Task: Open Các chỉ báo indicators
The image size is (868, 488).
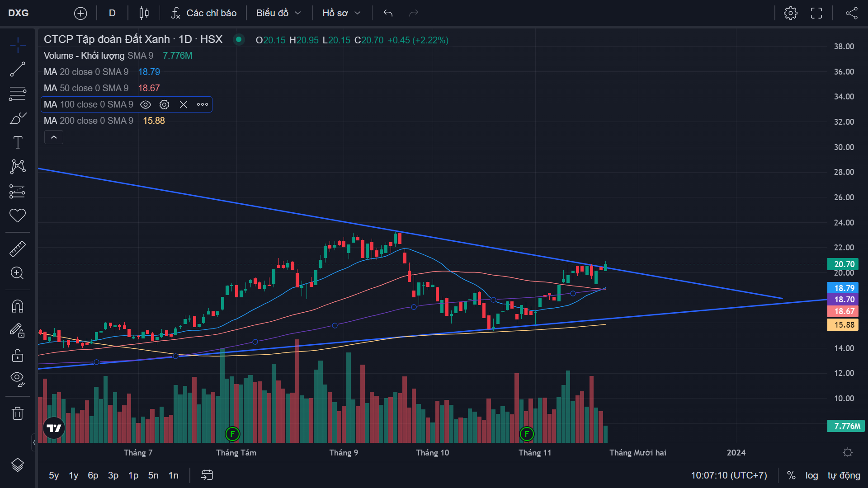Action: tap(204, 13)
